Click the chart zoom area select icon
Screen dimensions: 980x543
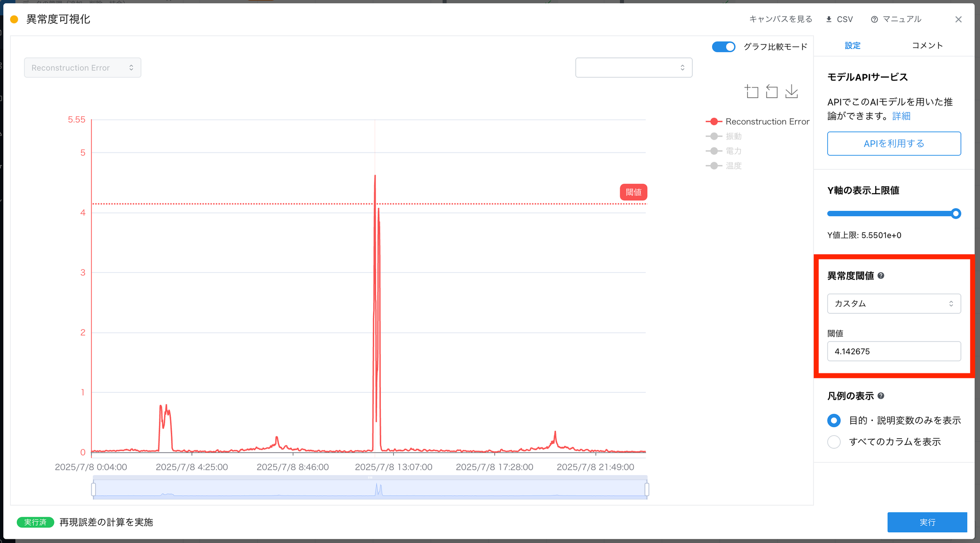coord(751,91)
